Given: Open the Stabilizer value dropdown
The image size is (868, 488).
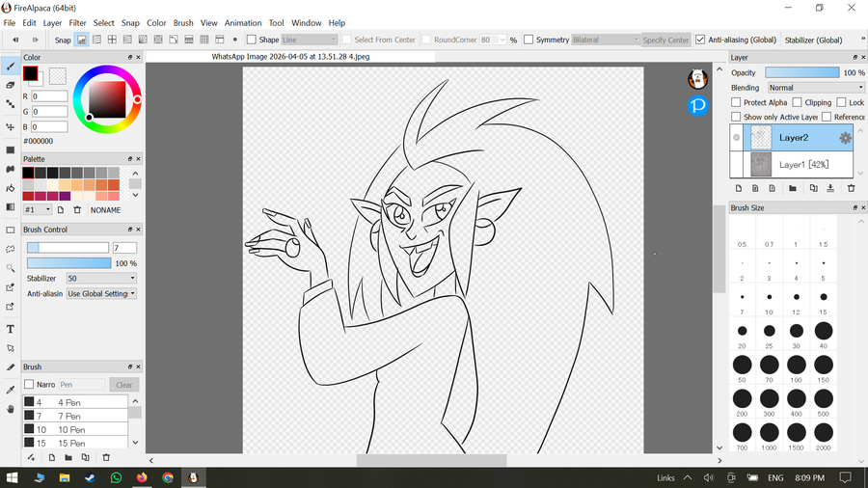Looking at the screenshot, I should [x=100, y=278].
